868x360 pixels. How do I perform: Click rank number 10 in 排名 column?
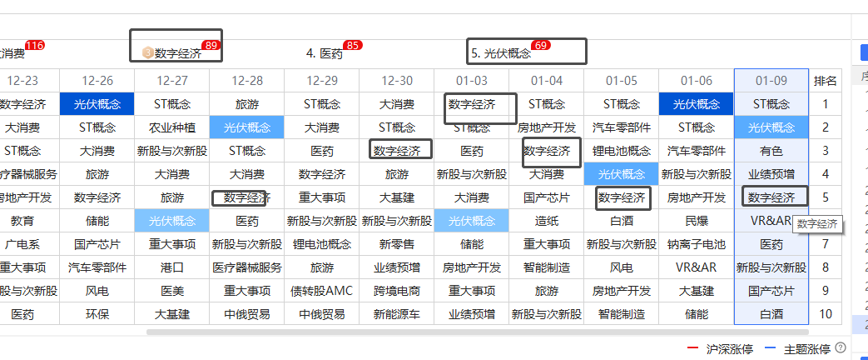[826, 314]
